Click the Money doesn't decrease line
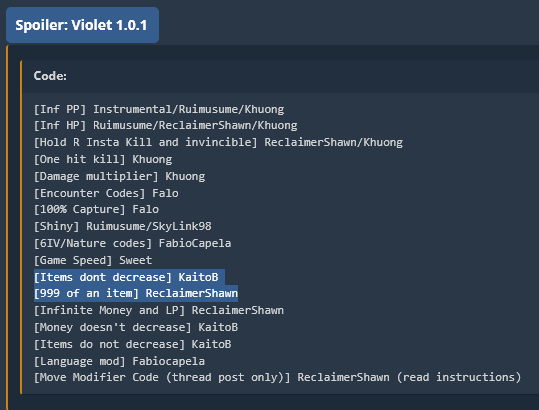 (136, 327)
